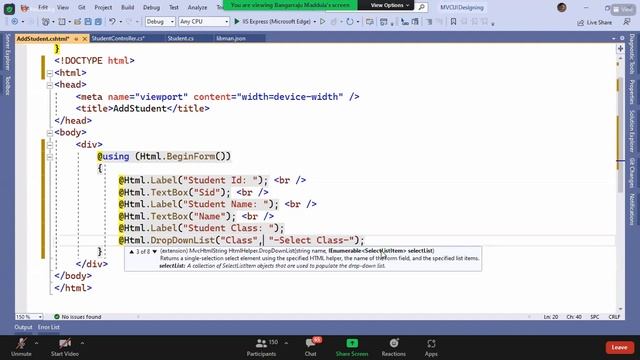Click the Live Share icon

pos(580,22)
